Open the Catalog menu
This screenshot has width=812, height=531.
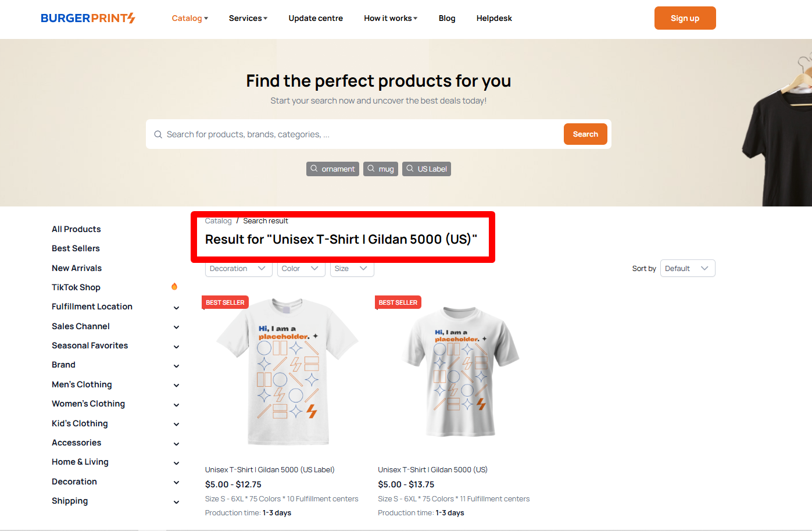tap(189, 18)
